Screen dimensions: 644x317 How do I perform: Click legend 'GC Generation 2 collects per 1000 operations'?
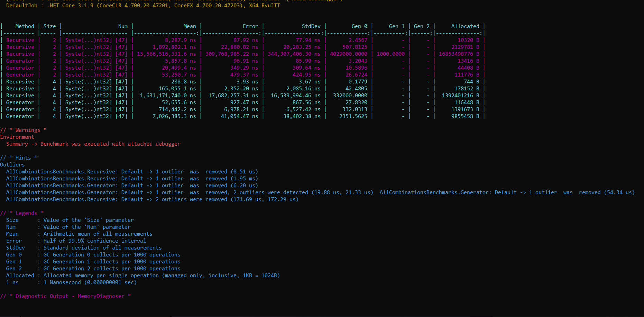(112, 269)
